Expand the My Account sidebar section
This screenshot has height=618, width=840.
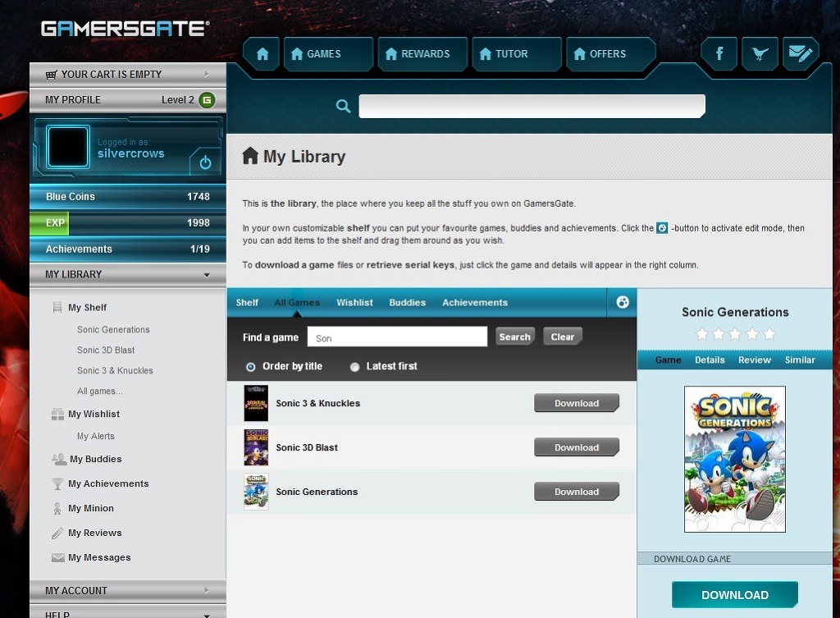(207, 591)
